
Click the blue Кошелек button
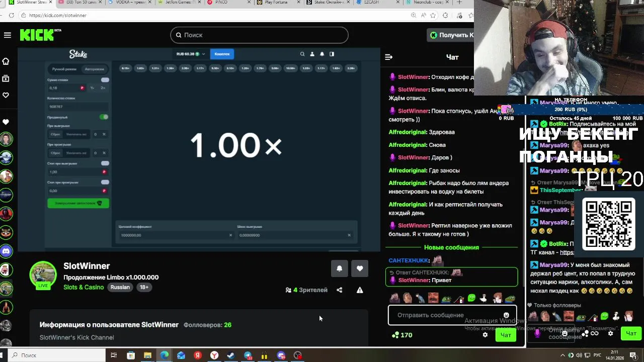point(222,54)
